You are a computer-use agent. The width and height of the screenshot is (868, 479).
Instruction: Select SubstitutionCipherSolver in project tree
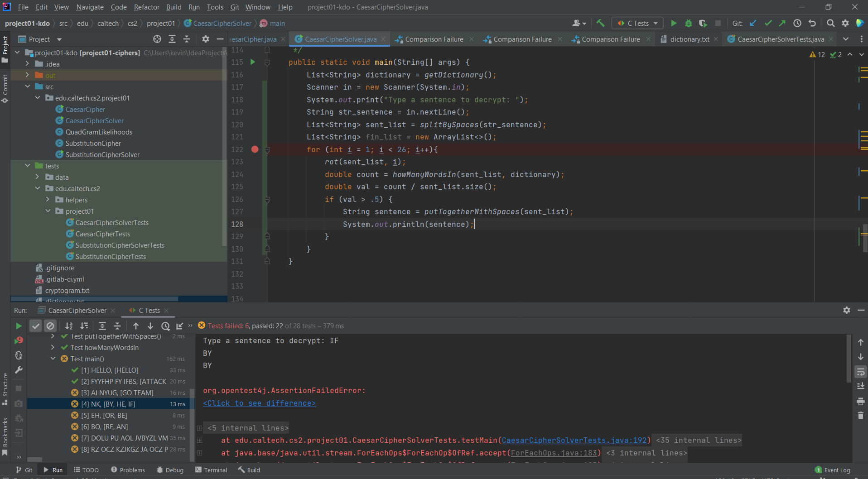click(102, 155)
